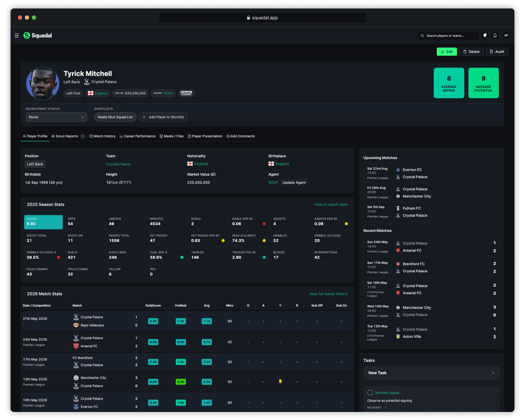The height and width of the screenshot is (420, 525).
Task: Click the Average Potential card
Action: (484, 83)
